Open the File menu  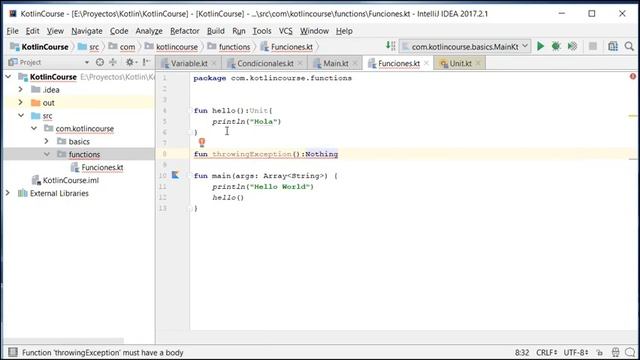tap(13, 31)
